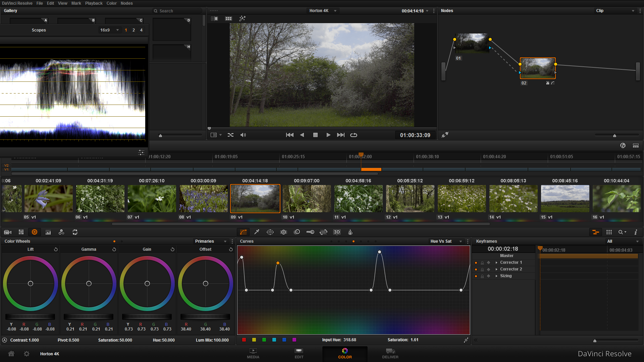Jump to the previous clip
644x362 pixels.
(x=290, y=135)
